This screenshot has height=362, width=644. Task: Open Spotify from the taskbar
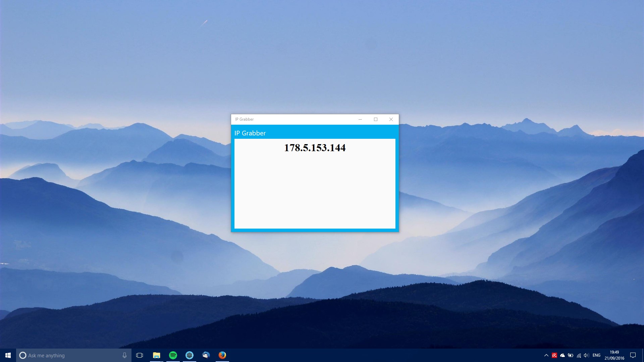[x=173, y=355]
